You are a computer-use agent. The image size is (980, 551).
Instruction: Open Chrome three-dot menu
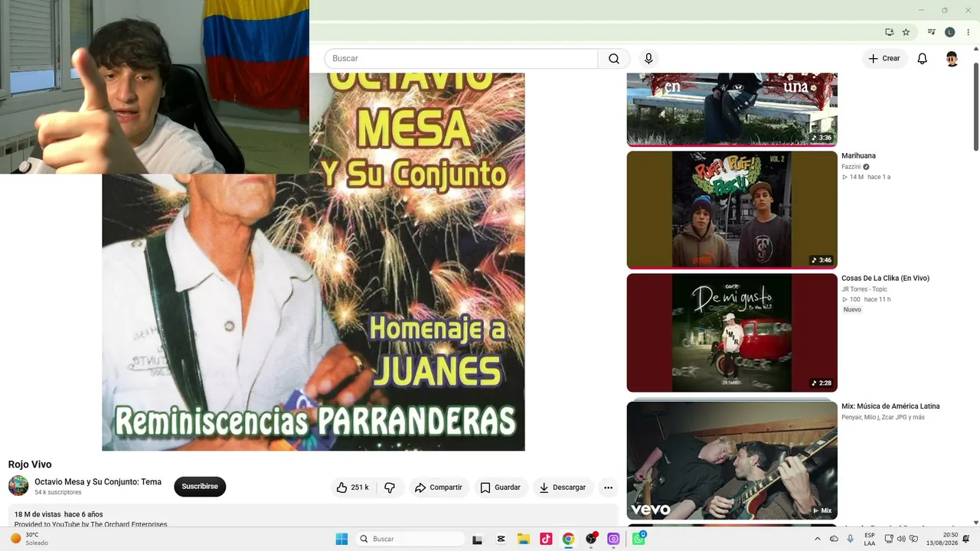coord(968,32)
